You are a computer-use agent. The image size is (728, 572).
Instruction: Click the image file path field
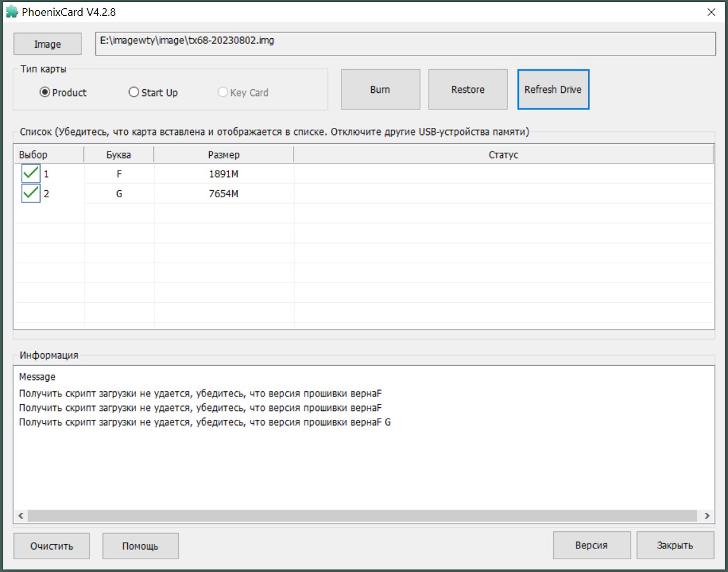click(x=406, y=44)
